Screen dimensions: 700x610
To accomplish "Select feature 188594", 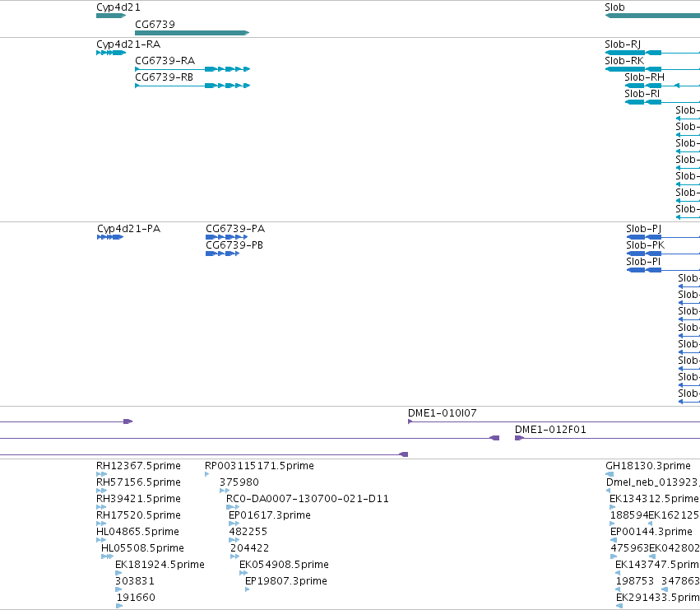I will 614,524.
